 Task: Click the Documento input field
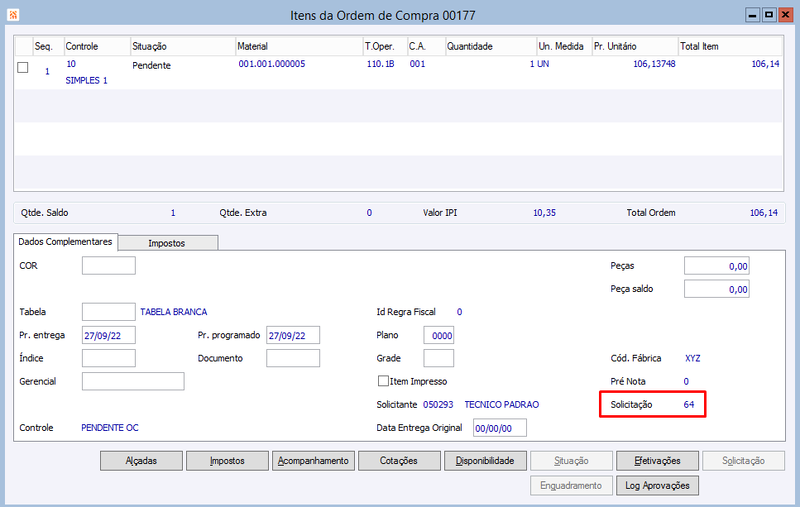point(293,358)
